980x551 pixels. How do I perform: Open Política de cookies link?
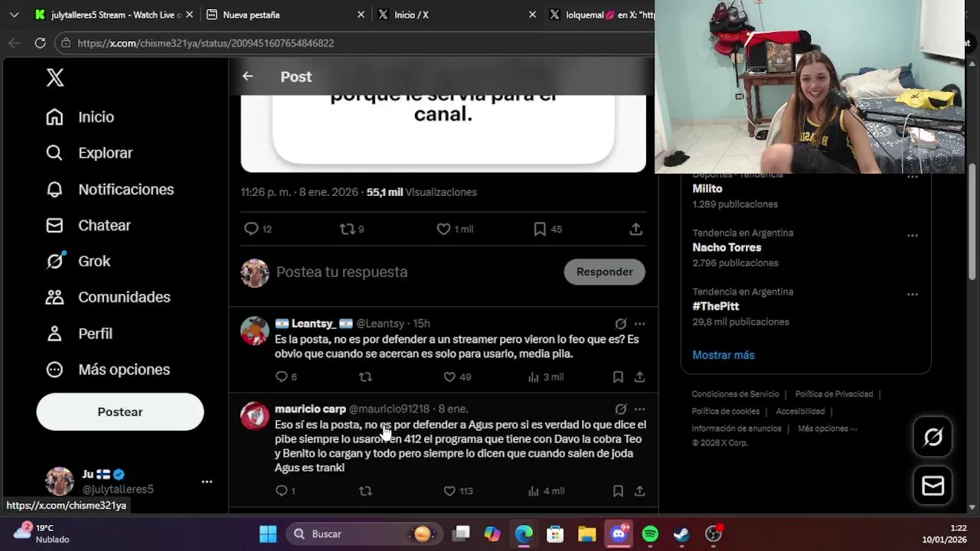[725, 411]
